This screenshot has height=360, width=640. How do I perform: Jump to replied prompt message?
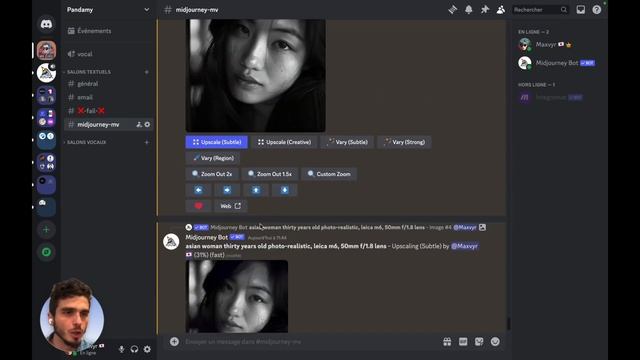[337, 227]
